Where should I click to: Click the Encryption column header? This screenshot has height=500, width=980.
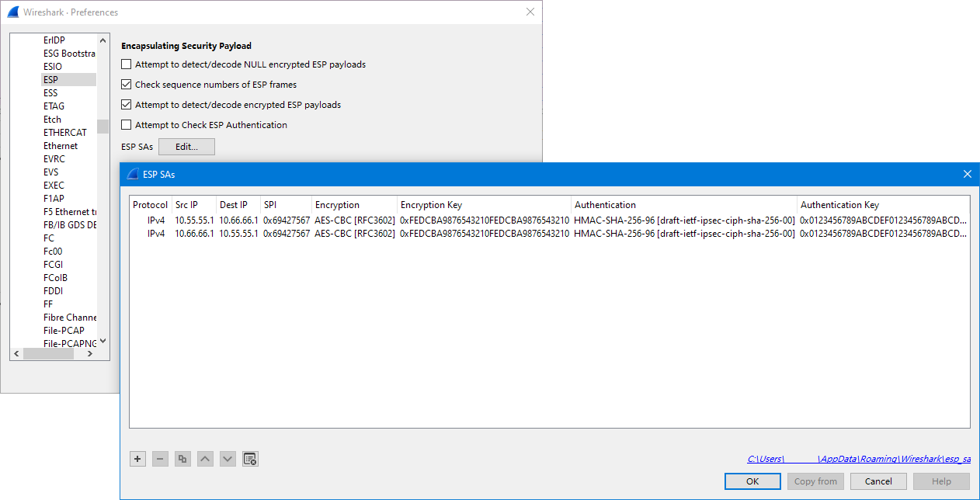point(354,205)
